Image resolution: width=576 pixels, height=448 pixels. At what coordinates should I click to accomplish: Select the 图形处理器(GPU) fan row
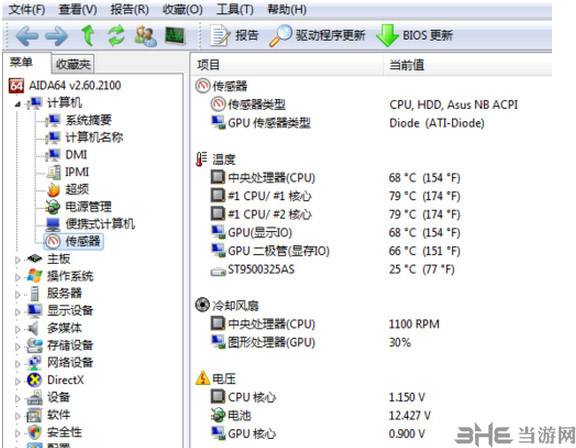click(371, 342)
